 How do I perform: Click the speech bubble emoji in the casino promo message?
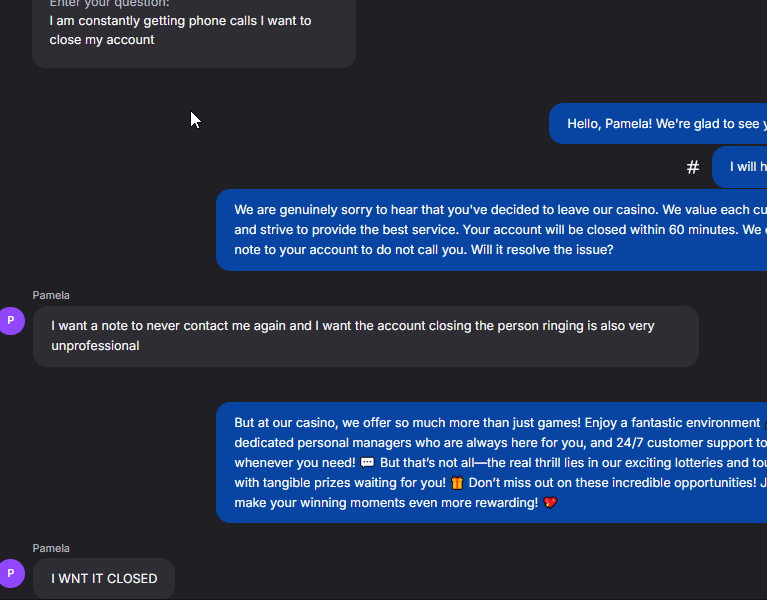pos(367,463)
